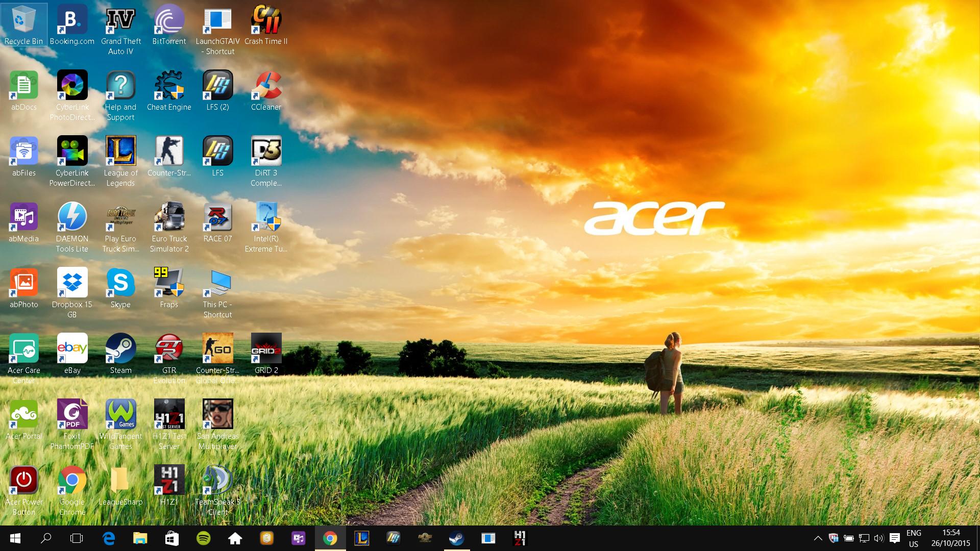Open the CyberLink PowerDirector shortcut
This screenshot has width=980, height=551.
click(x=72, y=162)
